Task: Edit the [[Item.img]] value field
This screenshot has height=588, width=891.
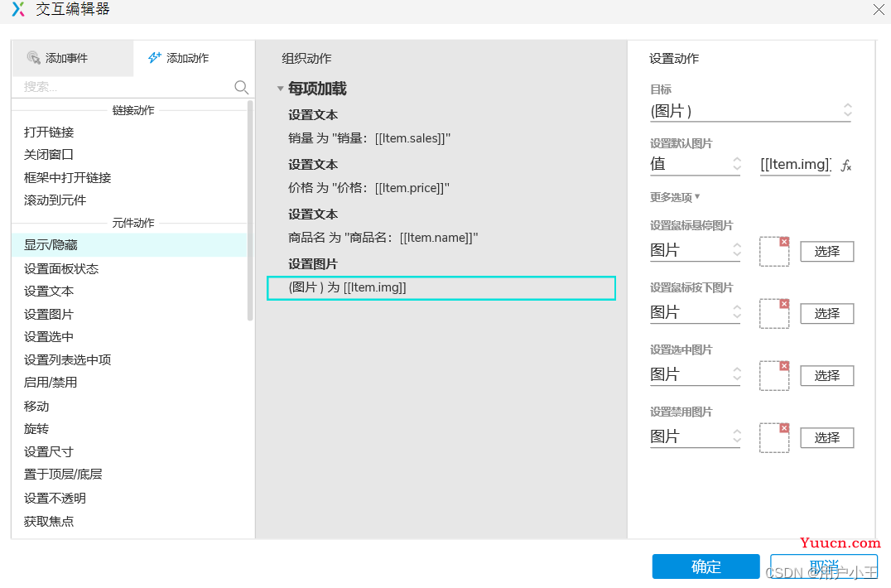Action: [796, 164]
